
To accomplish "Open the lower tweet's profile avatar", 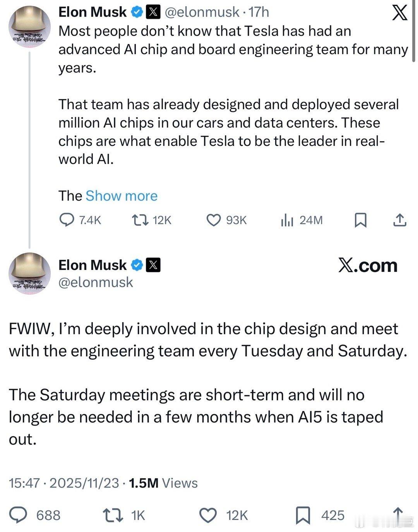I will pyautogui.click(x=30, y=273).
